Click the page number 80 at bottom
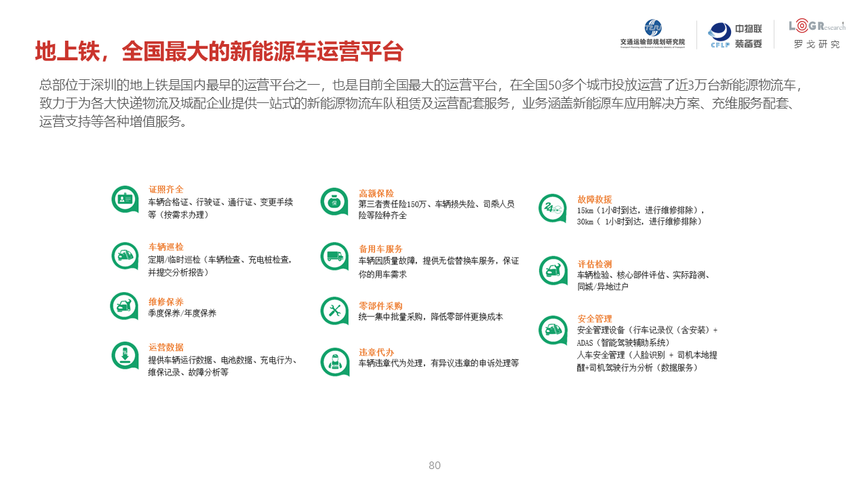 click(435, 465)
